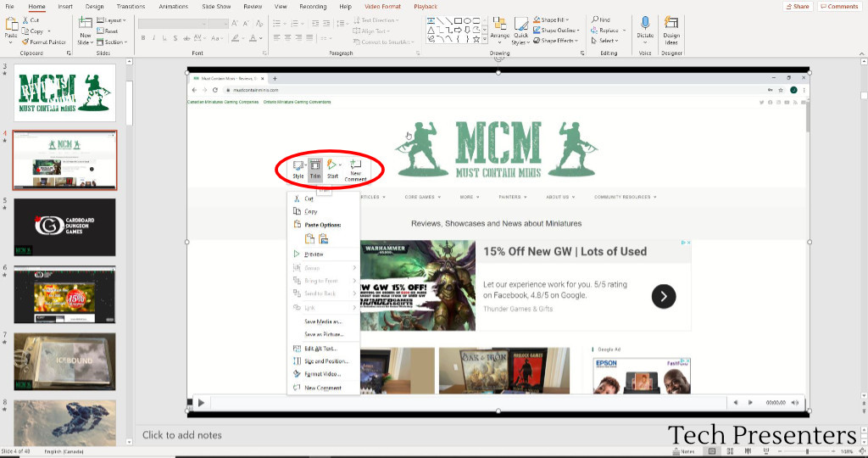The image size is (868, 458).
Task: Click Cut in the ribbon Clipboard group
Action: click(31, 20)
